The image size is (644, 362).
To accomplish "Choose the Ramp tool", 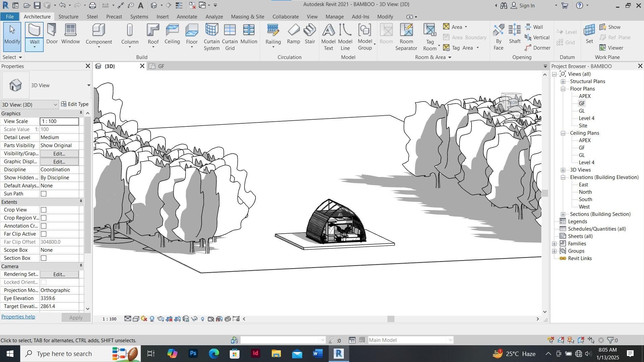I will tap(293, 34).
